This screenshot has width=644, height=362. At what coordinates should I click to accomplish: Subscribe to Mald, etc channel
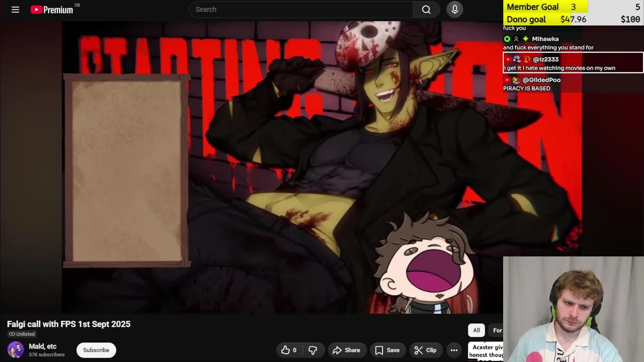96,350
